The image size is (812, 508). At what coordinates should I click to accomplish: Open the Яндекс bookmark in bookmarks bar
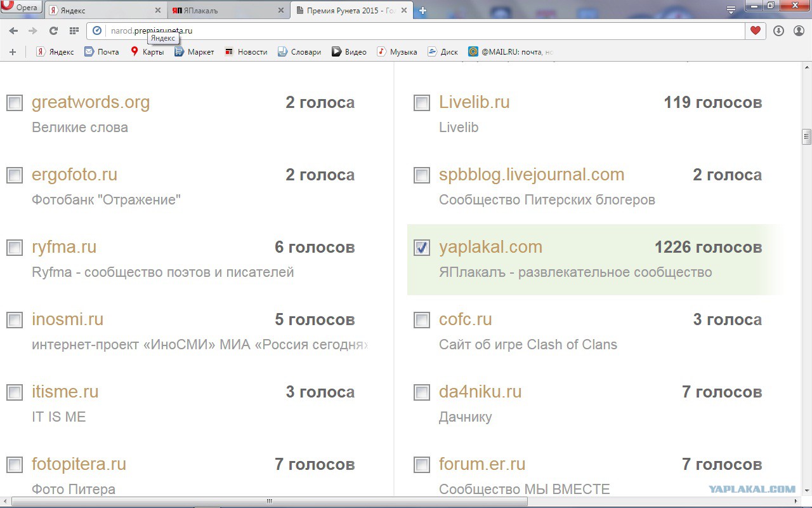pyautogui.click(x=55, y=52)
